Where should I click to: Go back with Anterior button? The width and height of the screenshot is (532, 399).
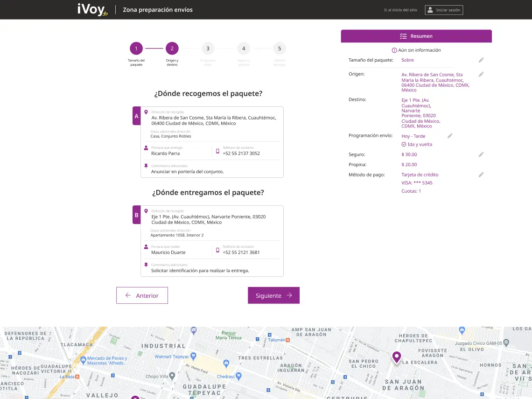click(142, 295)
